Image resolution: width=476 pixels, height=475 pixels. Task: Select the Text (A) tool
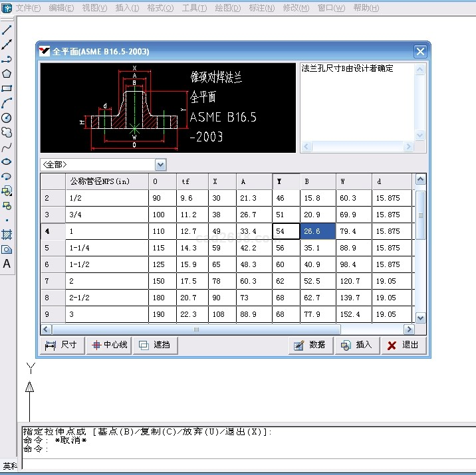coord(7,264)
